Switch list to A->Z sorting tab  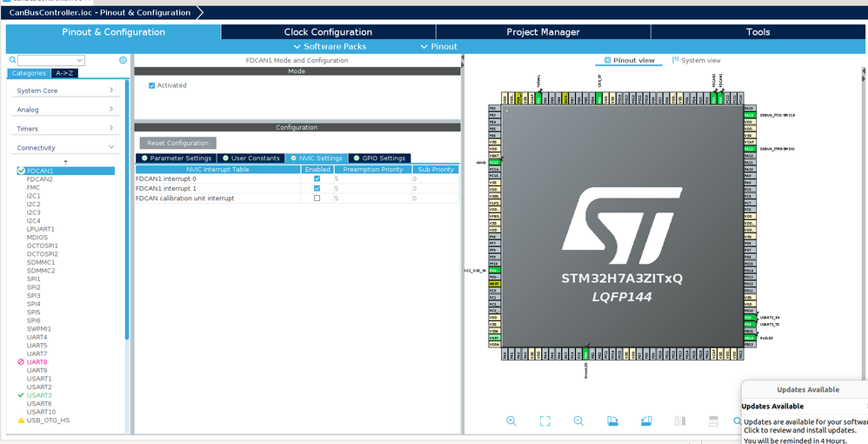[65, 73]
